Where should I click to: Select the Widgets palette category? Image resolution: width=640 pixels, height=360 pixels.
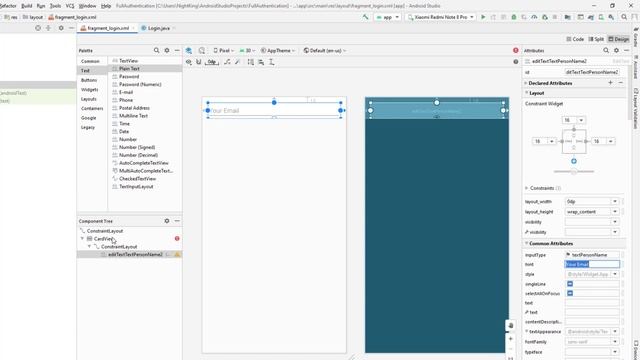[x=89, y=89]
